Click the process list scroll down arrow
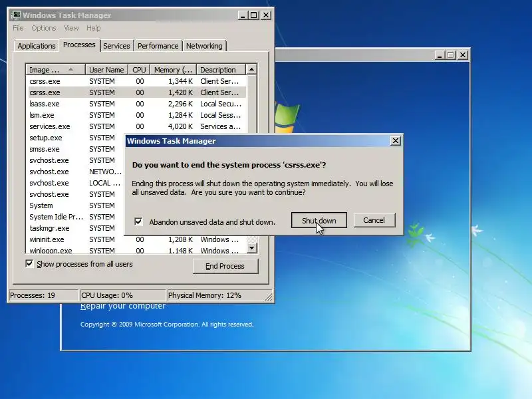 point(251,247)
